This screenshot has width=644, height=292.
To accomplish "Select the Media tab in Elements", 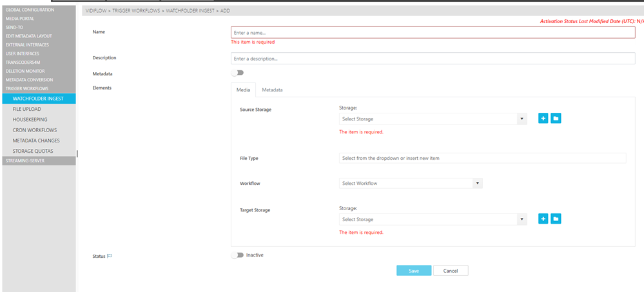I will (x=243, y=90).
